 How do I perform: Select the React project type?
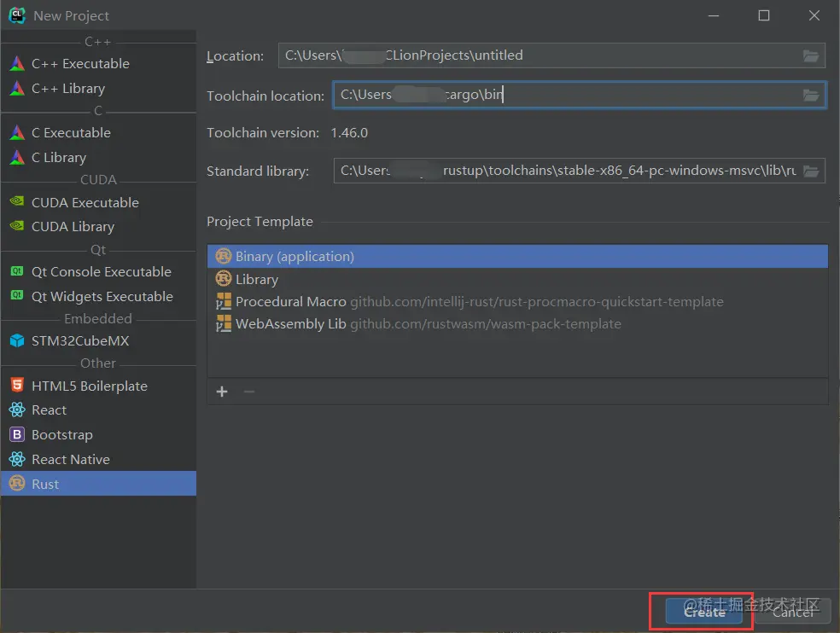[98, 410]
